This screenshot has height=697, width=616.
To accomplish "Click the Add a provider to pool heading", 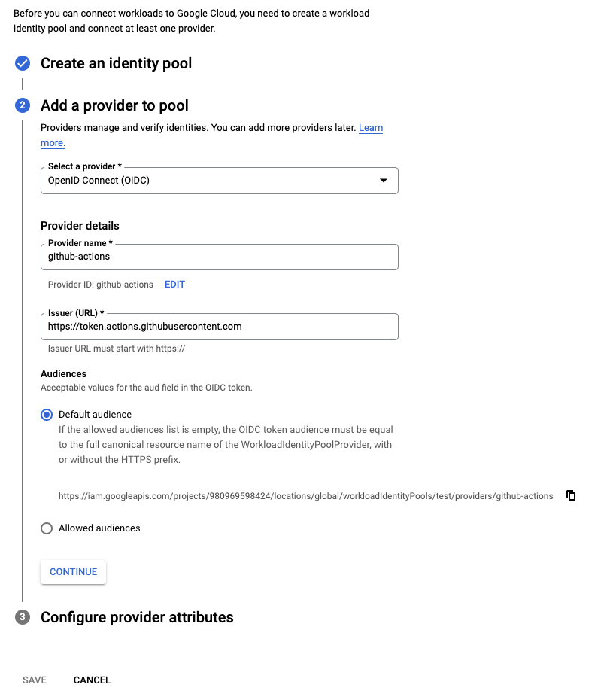I will 114,106.
